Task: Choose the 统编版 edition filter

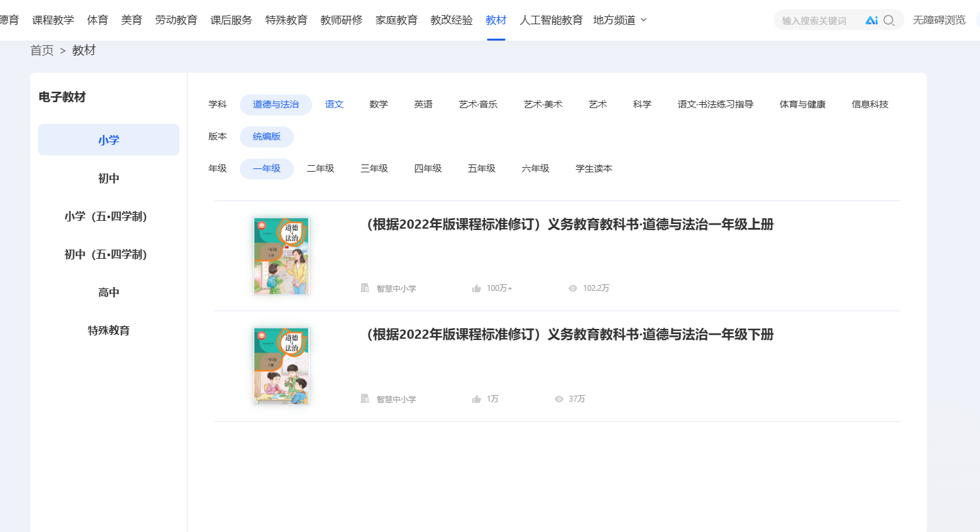Action: (x=267, y=136)
